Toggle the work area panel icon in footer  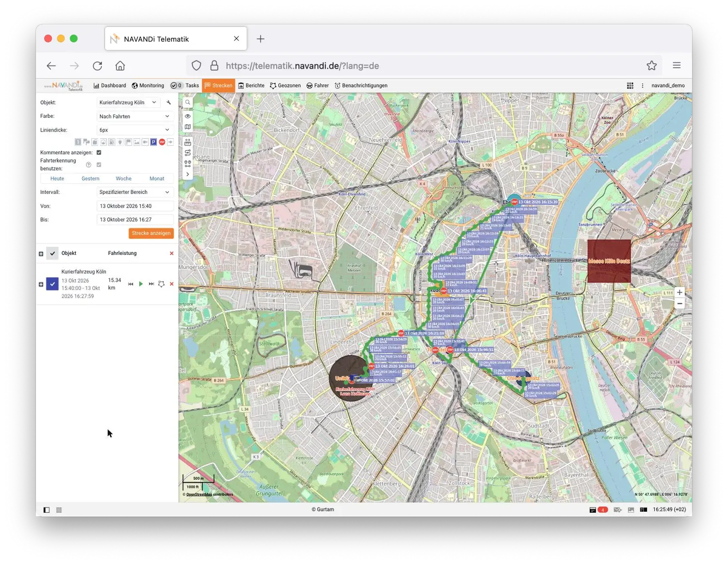(x=46, y=510)
